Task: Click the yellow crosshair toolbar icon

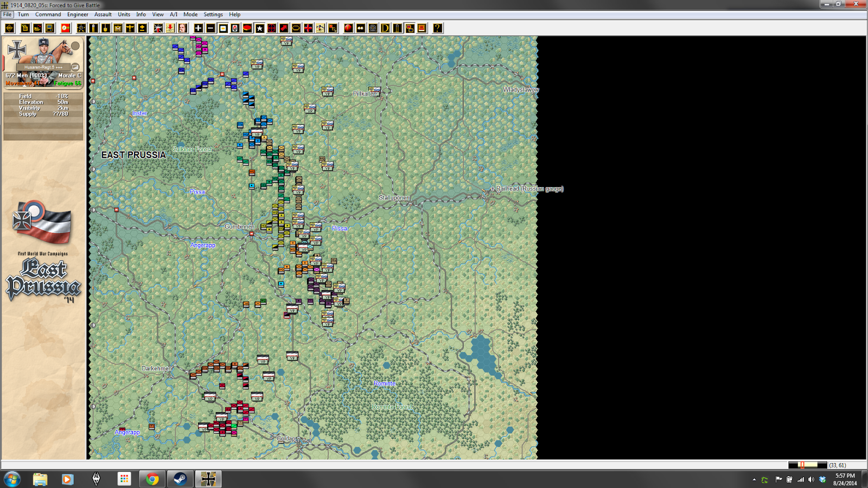Action: point(10,28)
